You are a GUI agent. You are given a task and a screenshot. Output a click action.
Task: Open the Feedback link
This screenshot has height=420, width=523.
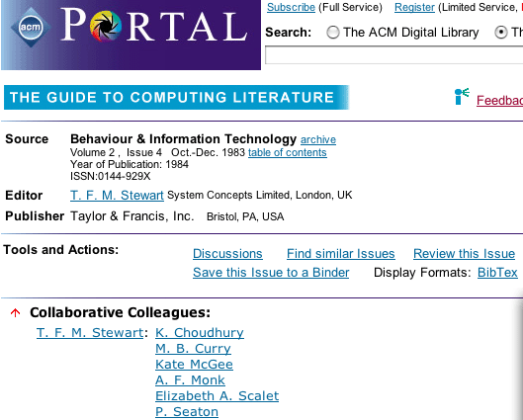pyautogui.click(x=499, y=101)
